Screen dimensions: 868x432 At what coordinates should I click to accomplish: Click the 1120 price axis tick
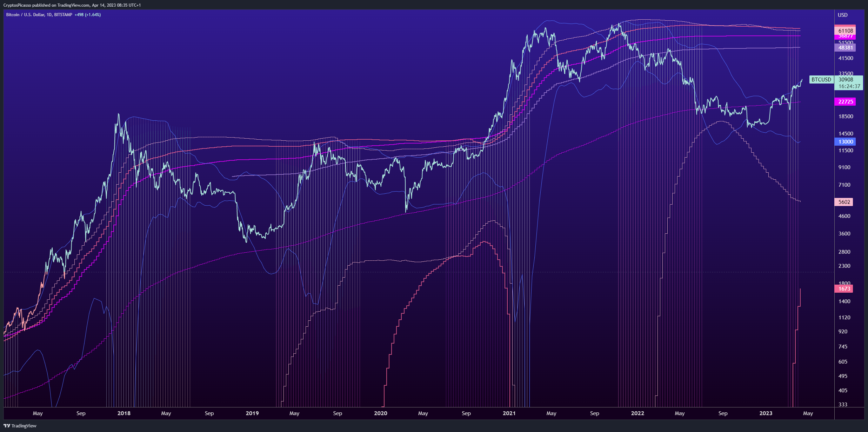click(844, 318)
